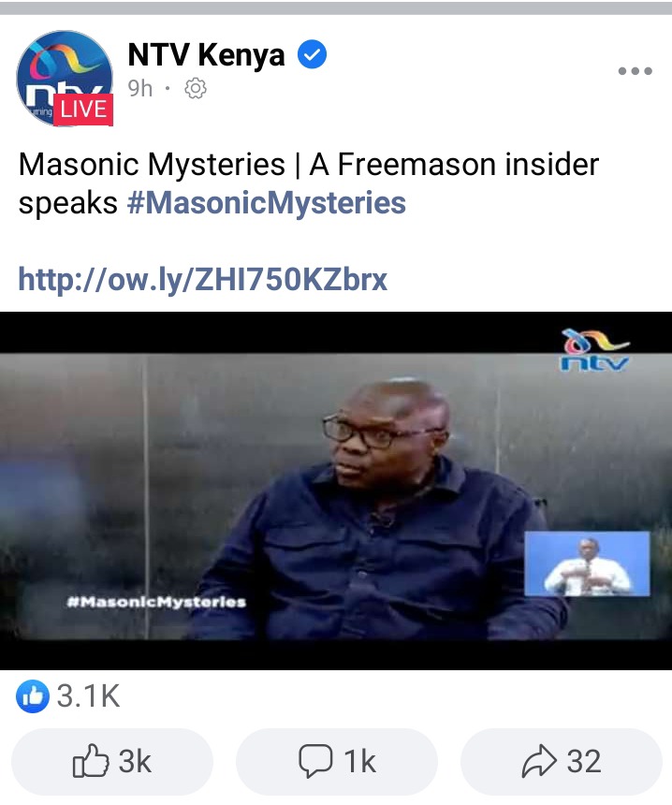
Task: Share the post using arrow button
Action: click(562, 761)
